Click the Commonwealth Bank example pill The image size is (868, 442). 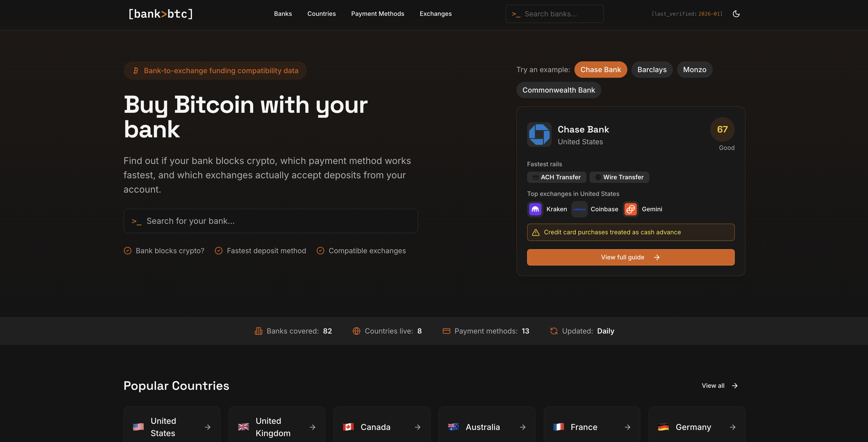559,90
